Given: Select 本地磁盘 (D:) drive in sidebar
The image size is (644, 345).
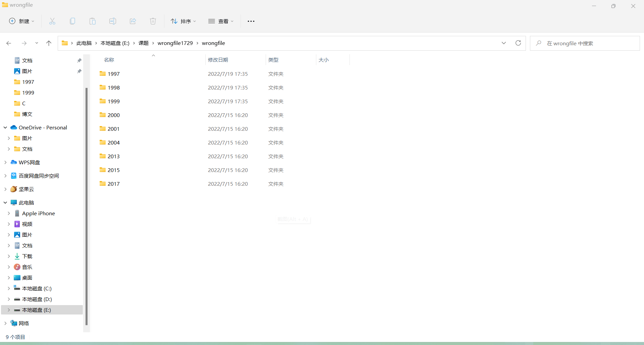Looking at the screenshot, I should [x=37, y=299].
